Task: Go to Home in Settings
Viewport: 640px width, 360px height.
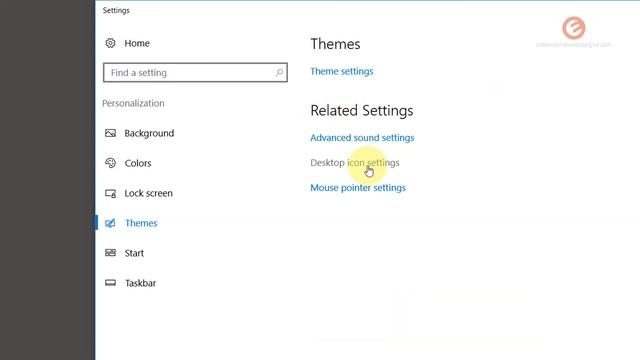Action: pyautogui.click(x=137, y=43)
